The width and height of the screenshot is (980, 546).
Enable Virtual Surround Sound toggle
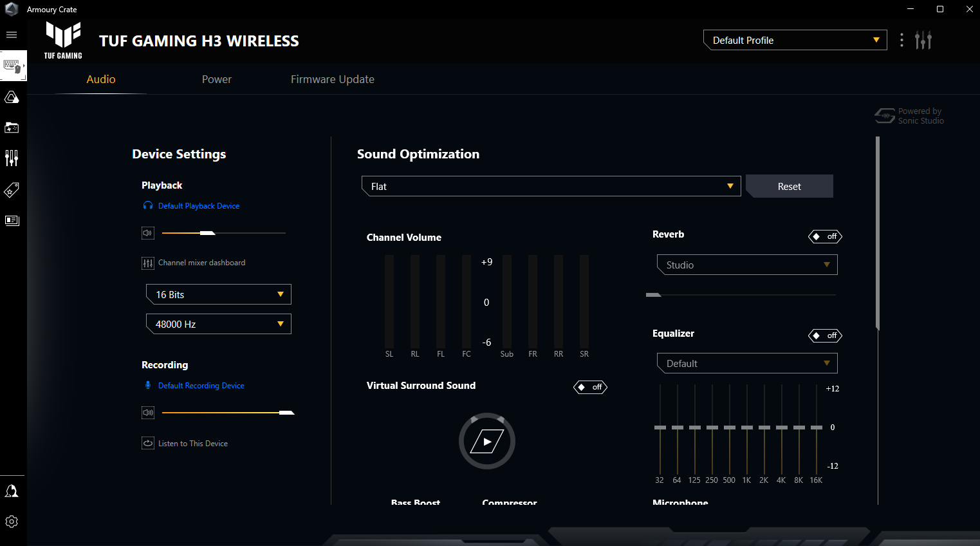pos(590,387)
